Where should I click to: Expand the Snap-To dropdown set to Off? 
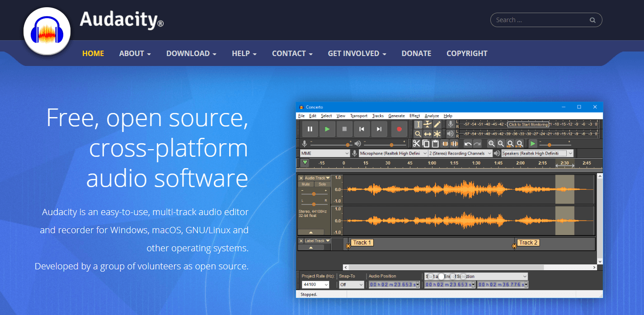pos(352,285)
